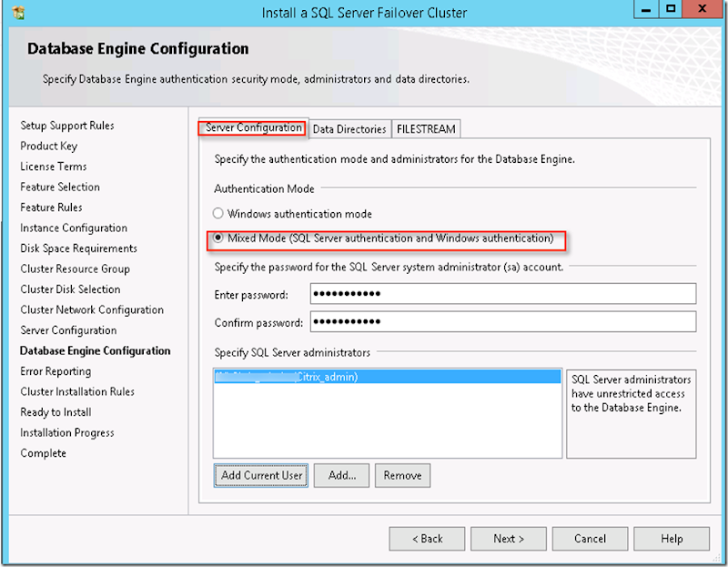Screen dimensions: 728x567
Task: Click Cluster Network Configuration step
Action: coord(92,309)
